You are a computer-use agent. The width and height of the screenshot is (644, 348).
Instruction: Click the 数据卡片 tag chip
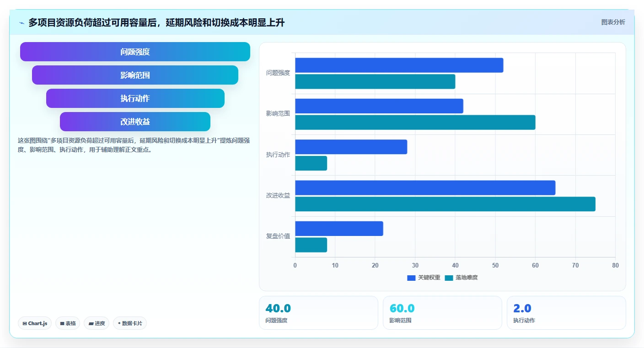[130, 323]
